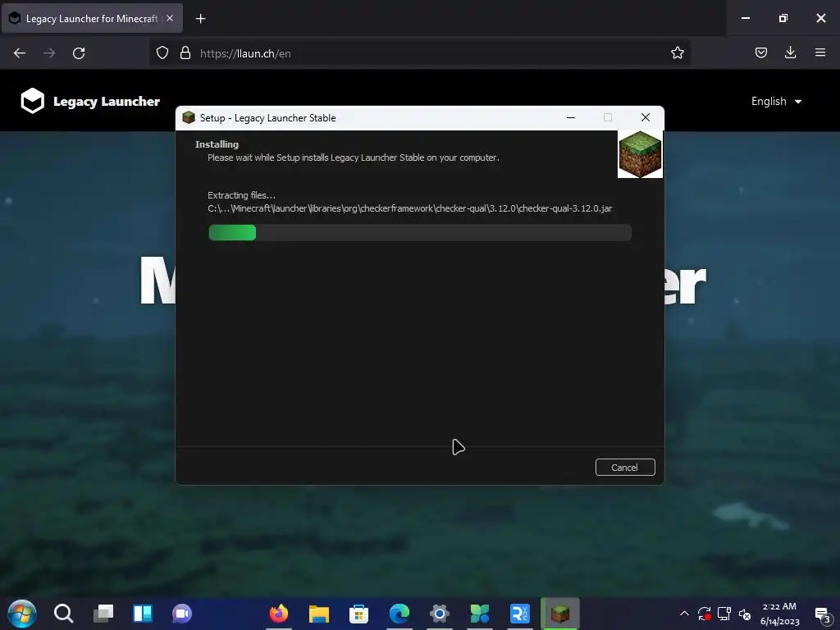
Task: Open Microsoft Store from the taskbar
Action: [x=359, y=614]
